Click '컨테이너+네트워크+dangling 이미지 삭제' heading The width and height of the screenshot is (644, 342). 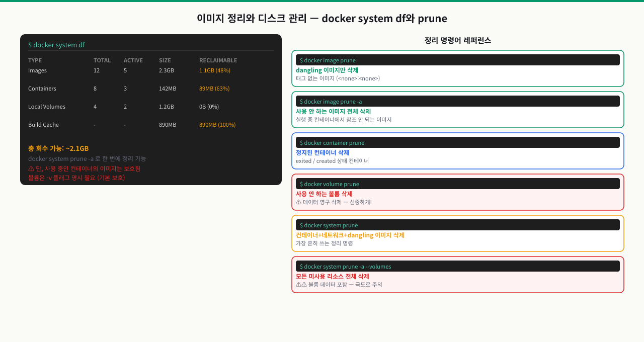(350, 235)
